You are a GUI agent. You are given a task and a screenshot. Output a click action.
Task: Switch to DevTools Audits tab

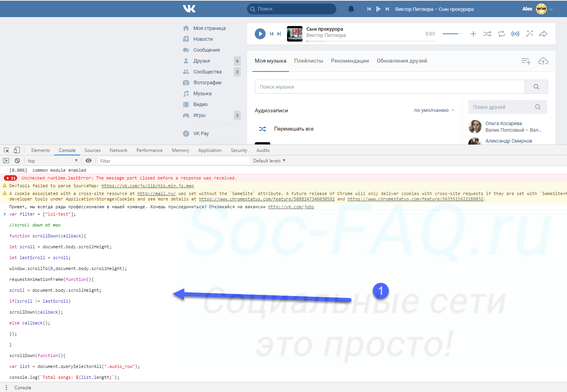point(263,150)
